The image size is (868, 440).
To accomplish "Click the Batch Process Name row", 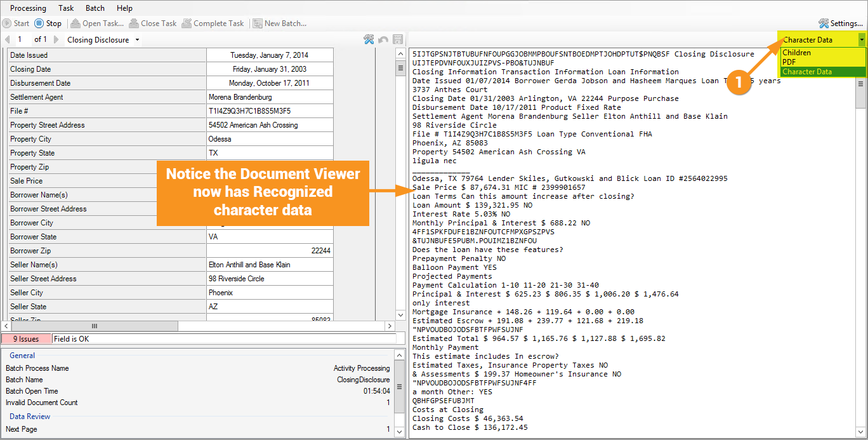I will tap(198, 368).
